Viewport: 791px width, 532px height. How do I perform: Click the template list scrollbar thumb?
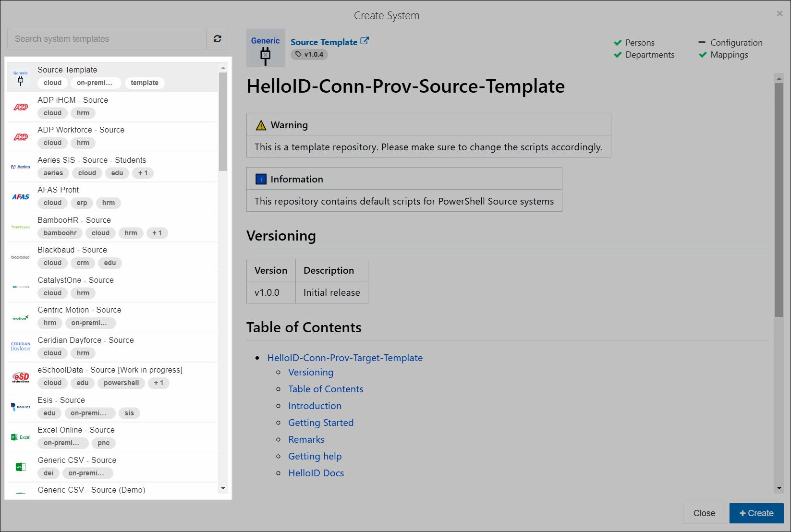[223, 121]
